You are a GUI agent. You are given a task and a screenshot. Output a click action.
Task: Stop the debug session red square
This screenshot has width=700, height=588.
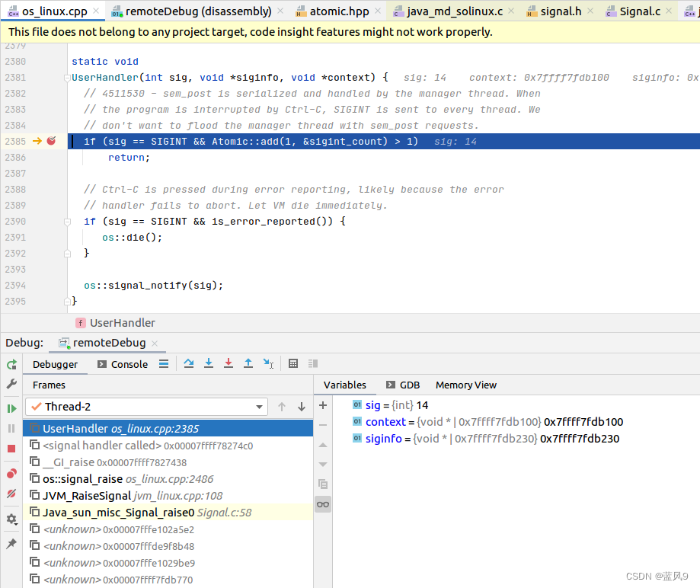[11, 449]
